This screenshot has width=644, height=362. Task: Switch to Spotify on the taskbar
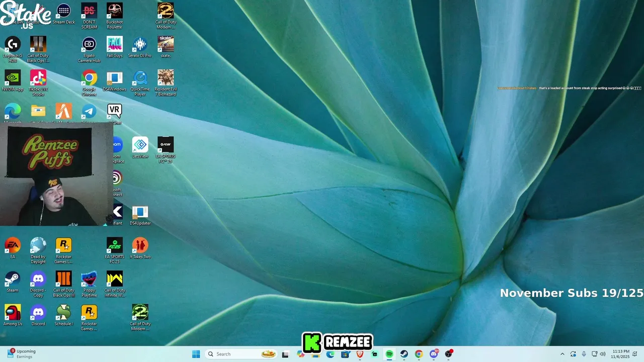(389, 354)
